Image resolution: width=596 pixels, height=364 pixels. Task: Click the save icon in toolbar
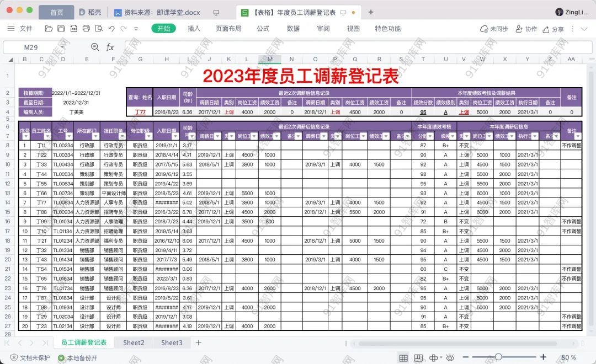(x=61, y=29)
